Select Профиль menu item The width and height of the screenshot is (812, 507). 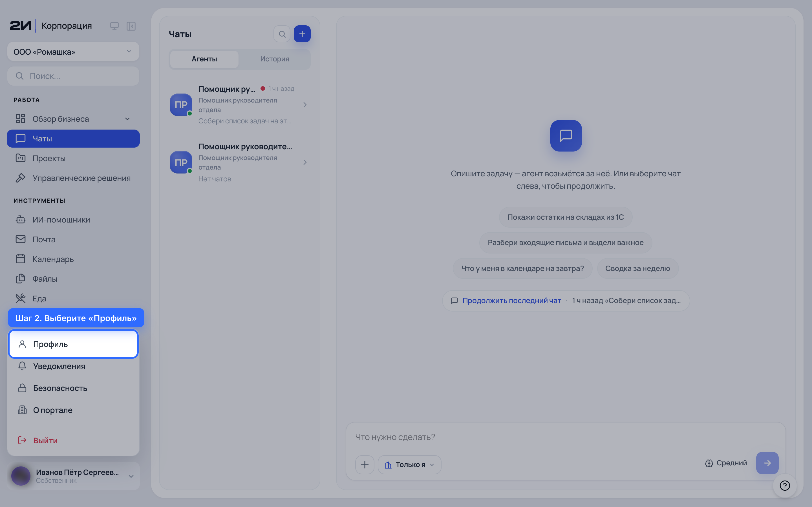coord(73,344)
